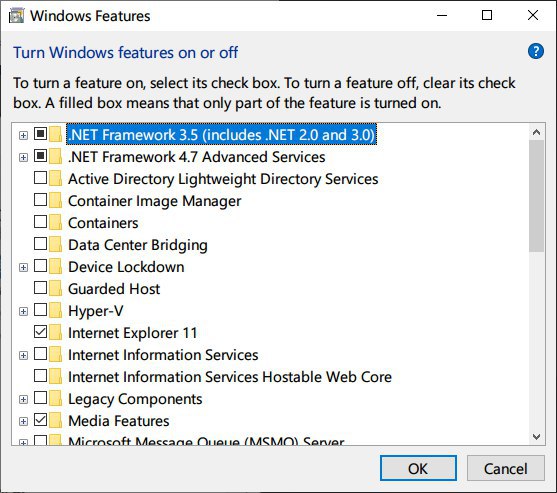Toggle the .NET Framework 4.7 Advanced Services checkbox
Screen dimensions: 557x493
[40, 156]
